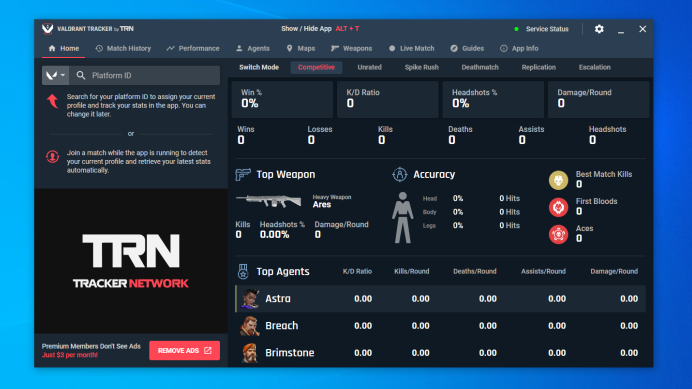Open the Valorant platform selector dropdown
Screen dimensions: 692x389
pyautogui.click(x=56, y=76)
